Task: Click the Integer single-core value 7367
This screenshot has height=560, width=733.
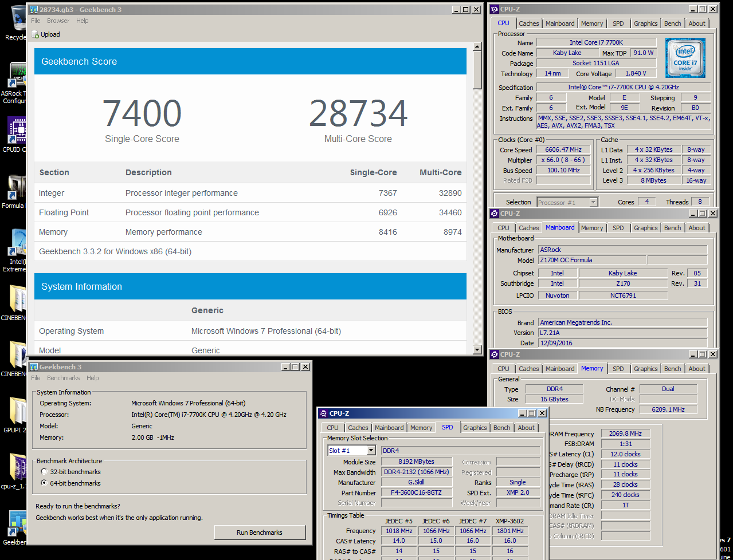Action: pos(388,193)
